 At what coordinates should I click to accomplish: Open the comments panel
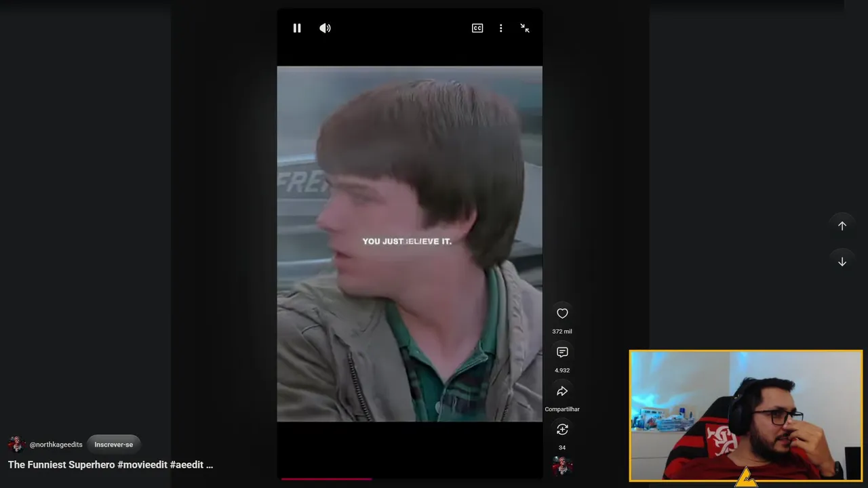(562, 352)
